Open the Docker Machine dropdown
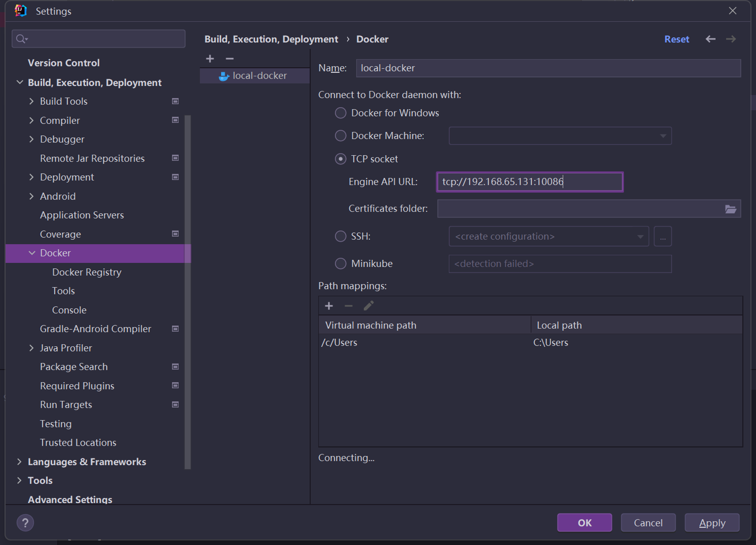This screenshot has width=756, height=545. [x=560, y=136]
